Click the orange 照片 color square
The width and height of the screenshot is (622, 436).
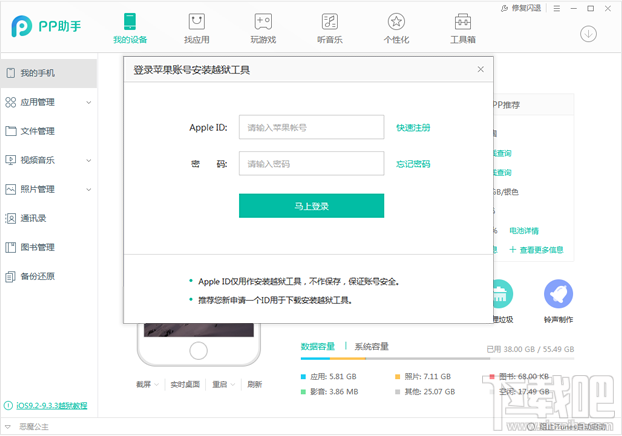[x=397, y=376]
